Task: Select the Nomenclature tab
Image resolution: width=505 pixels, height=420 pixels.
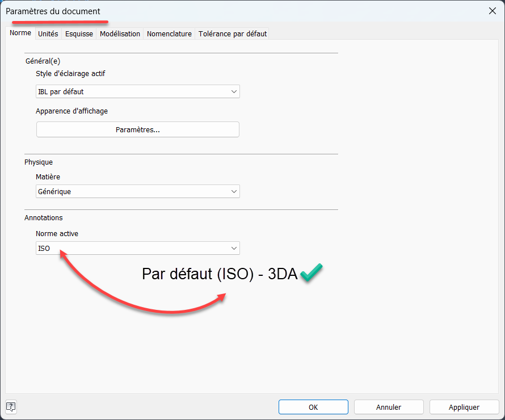Action: point(169,34)
